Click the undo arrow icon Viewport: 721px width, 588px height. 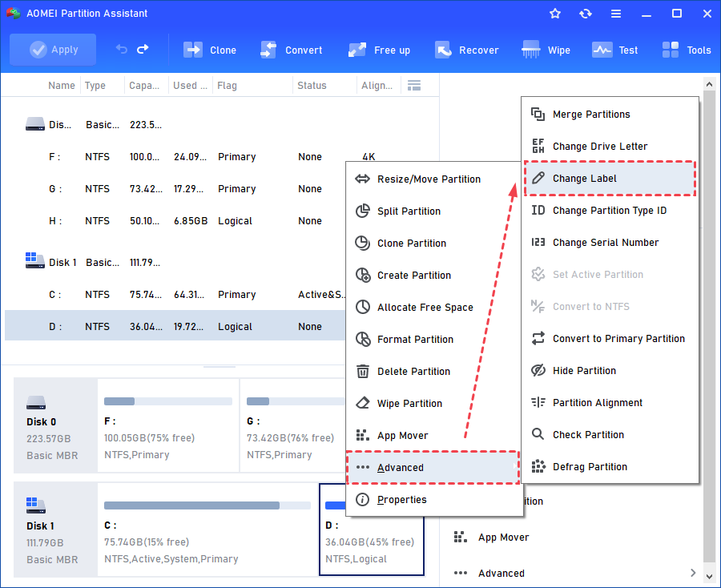point(122,49)
